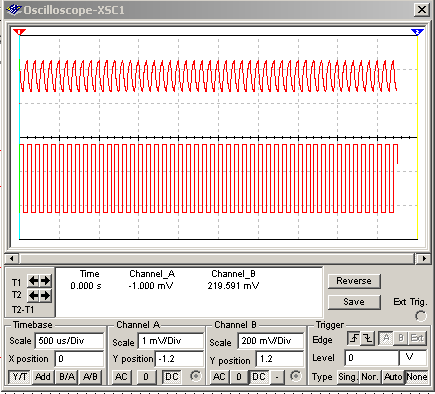Click the horizontal scrollbar track
Screen dimensions: 435x394
[217, 258]
